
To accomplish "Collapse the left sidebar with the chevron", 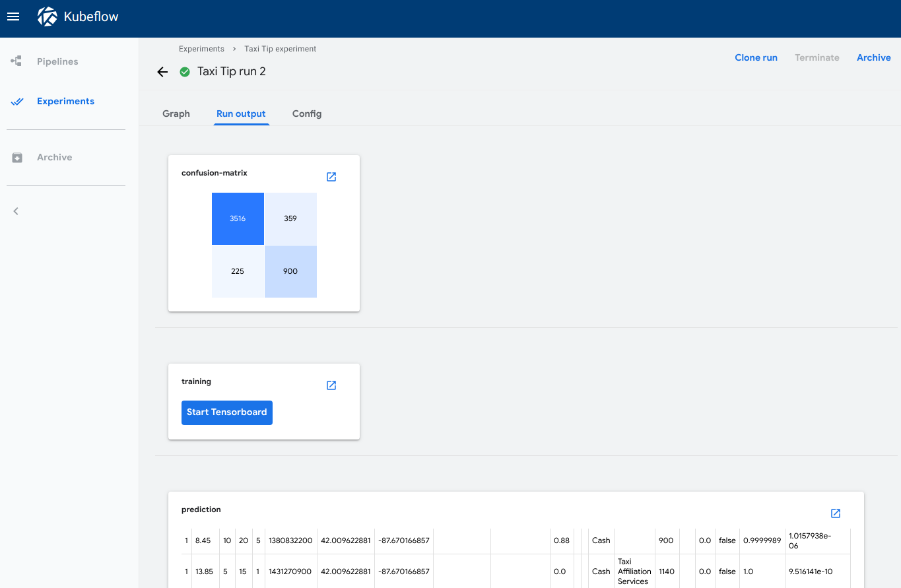I will pos(16,211).
